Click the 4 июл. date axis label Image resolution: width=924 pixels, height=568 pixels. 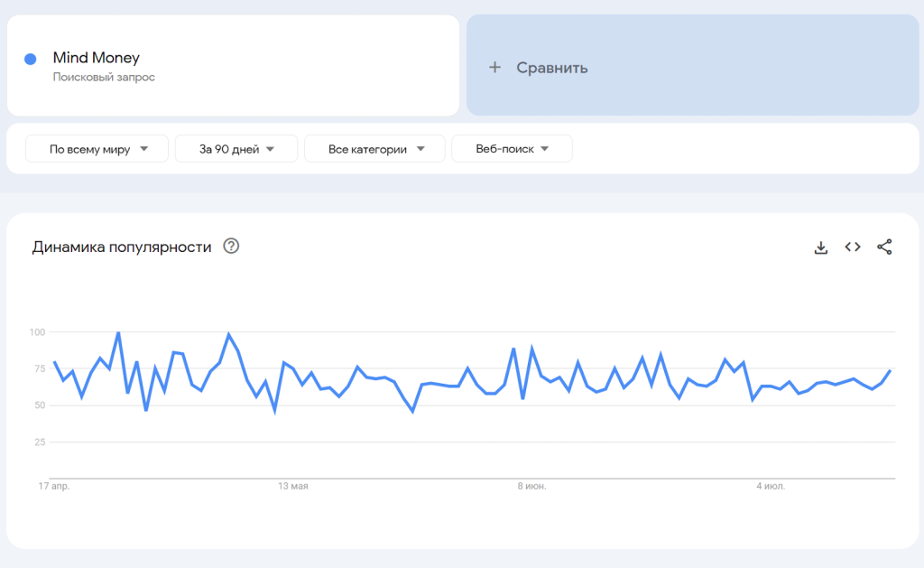coord(771,487)
